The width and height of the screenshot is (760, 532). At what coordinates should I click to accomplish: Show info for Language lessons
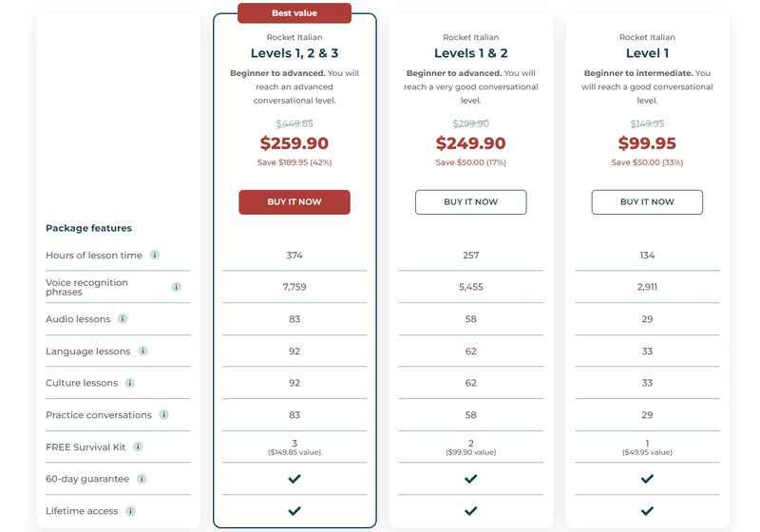(143, 351)
